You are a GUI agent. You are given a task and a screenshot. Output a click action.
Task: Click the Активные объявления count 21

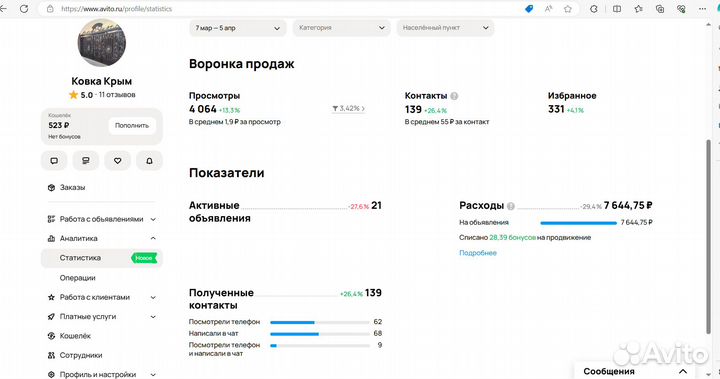coord(377,205)
